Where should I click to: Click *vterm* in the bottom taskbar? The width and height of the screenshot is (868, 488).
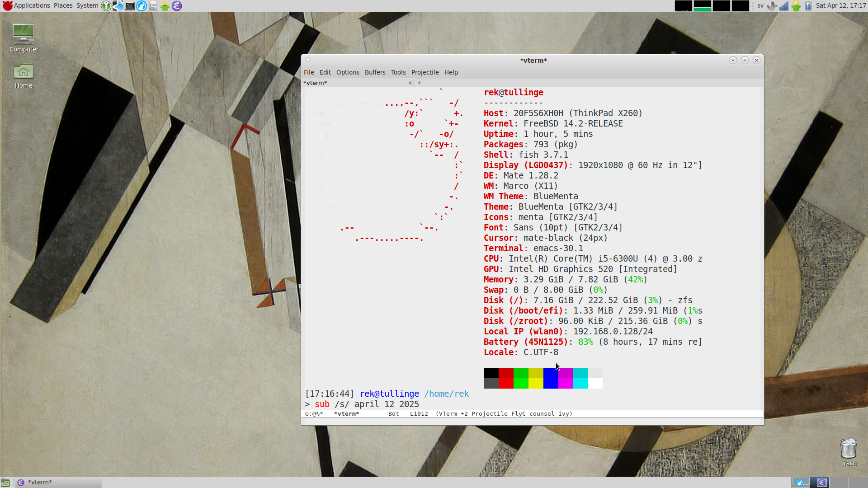pyautogui.click(x=40, y=483)
